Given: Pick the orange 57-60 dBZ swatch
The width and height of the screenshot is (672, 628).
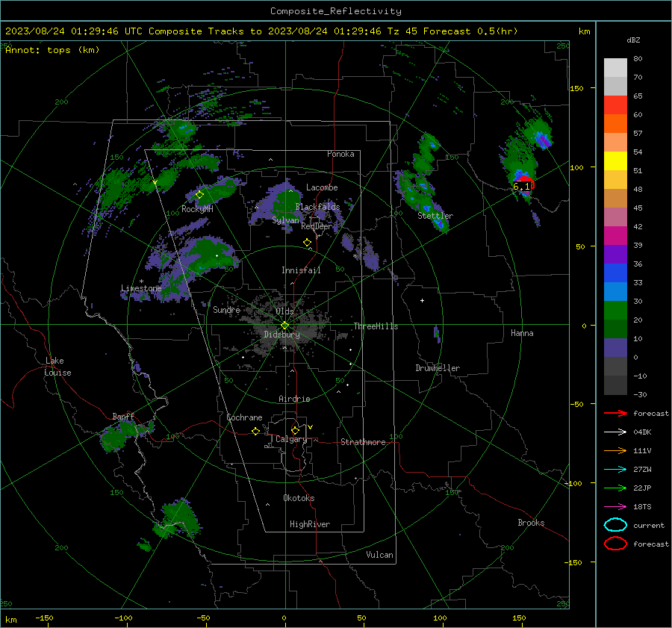Looking at the screenshot, I should [x=615, y=124].
